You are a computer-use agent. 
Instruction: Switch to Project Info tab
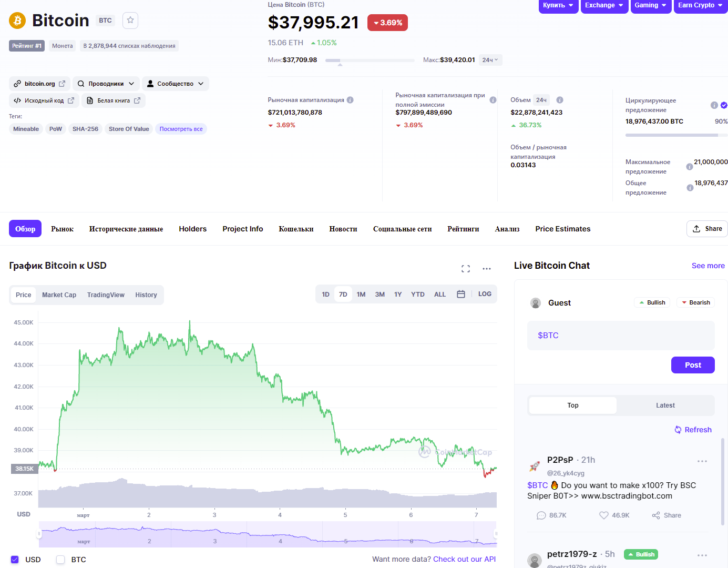coord(243,229)
